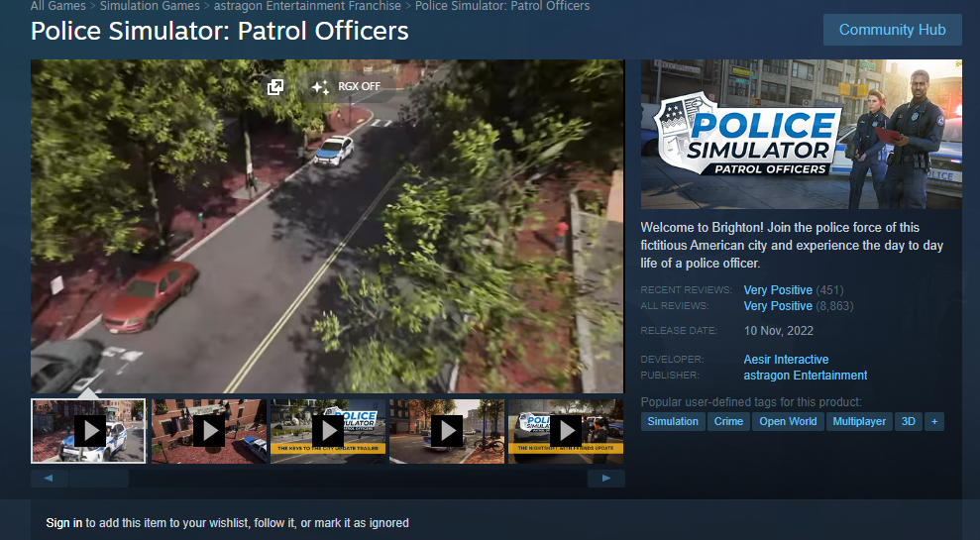Play the fourth video thumbnail with bicycle
The height and width of the screenshot is (540, 980).
[447, 431]
